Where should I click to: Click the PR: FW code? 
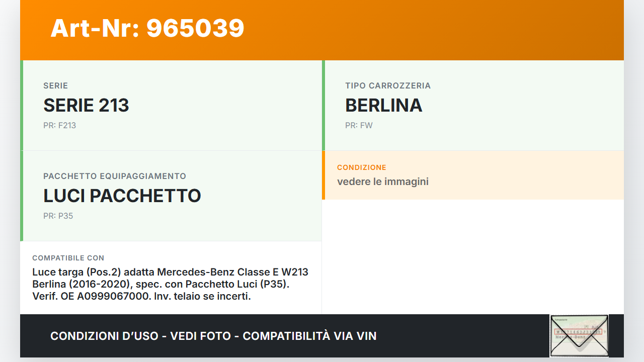359,125
